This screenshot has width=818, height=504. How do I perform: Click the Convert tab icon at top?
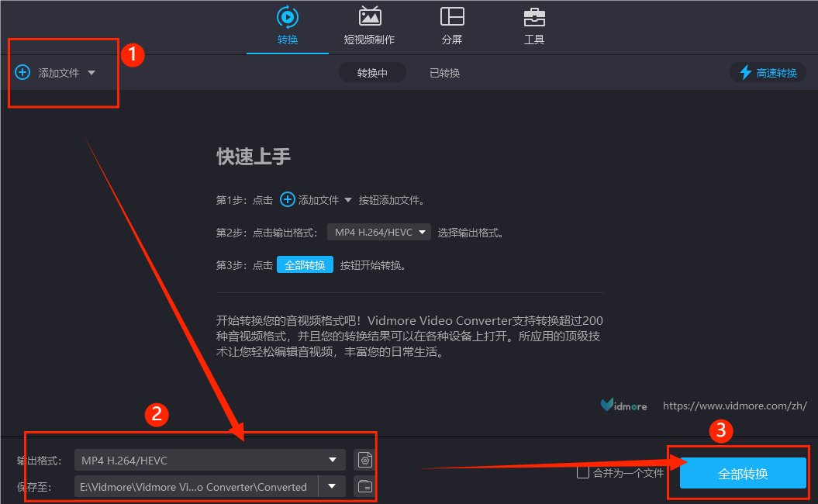(288, 17)
